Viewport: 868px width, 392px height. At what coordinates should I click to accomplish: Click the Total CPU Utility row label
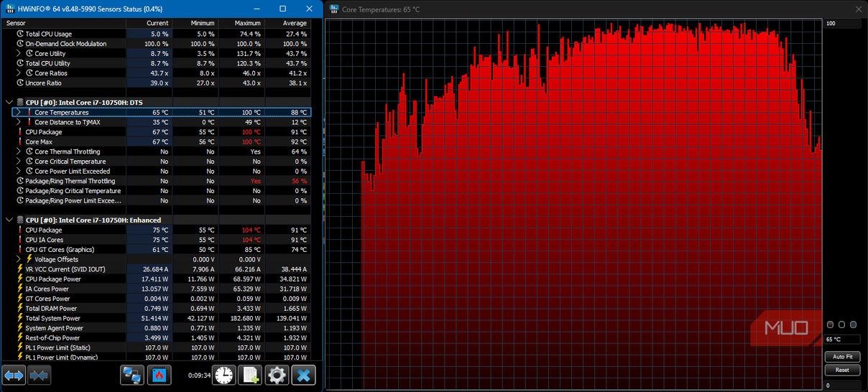click(47, 63)
